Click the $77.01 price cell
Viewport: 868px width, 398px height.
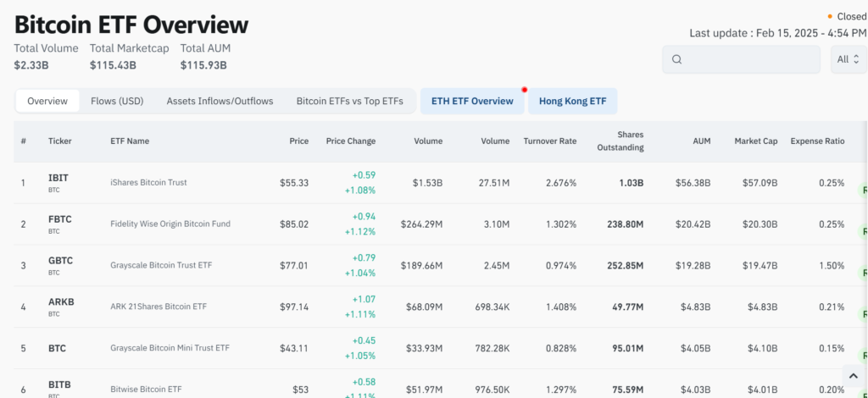(294, 266)
